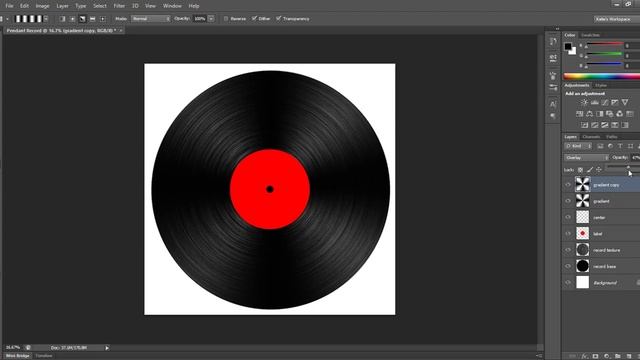Image resolution: width=640 pixels, height=360 pixels.
Task: Open the Mode dropdown set to Normal
Action: [x=151, y=19]
